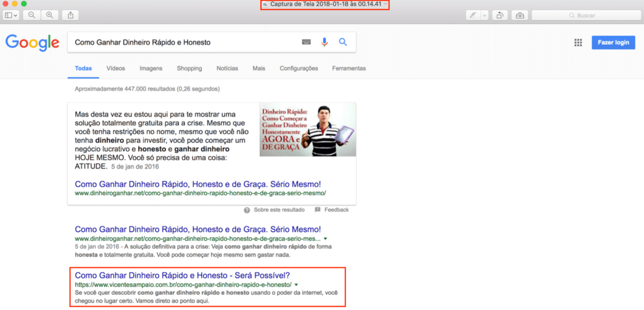Open the Shopping tab
Viewport: 644px width, 310px height.
(189, 69)
